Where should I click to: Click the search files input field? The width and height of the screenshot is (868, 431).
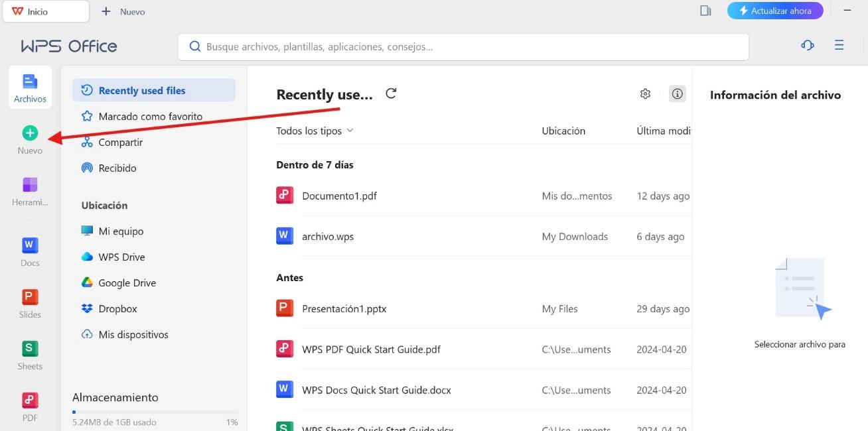(463, 47)
